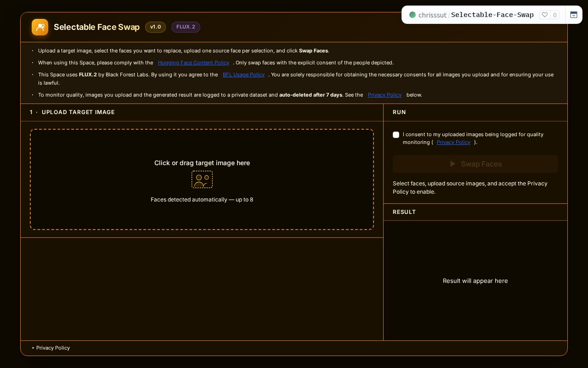Click the 'auto-deleted after 7 days' text
Viewport: 588px width, 368px height.
[x=311, y=95]
